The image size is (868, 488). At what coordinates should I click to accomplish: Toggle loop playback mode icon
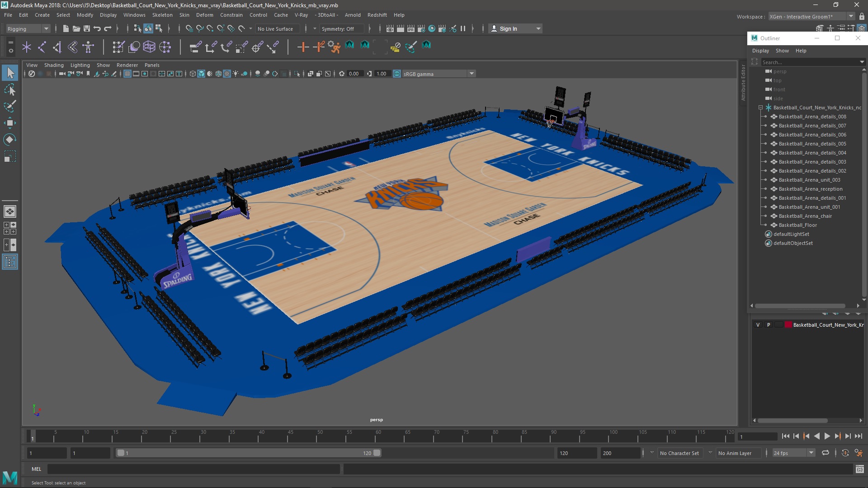coord(826,453)
